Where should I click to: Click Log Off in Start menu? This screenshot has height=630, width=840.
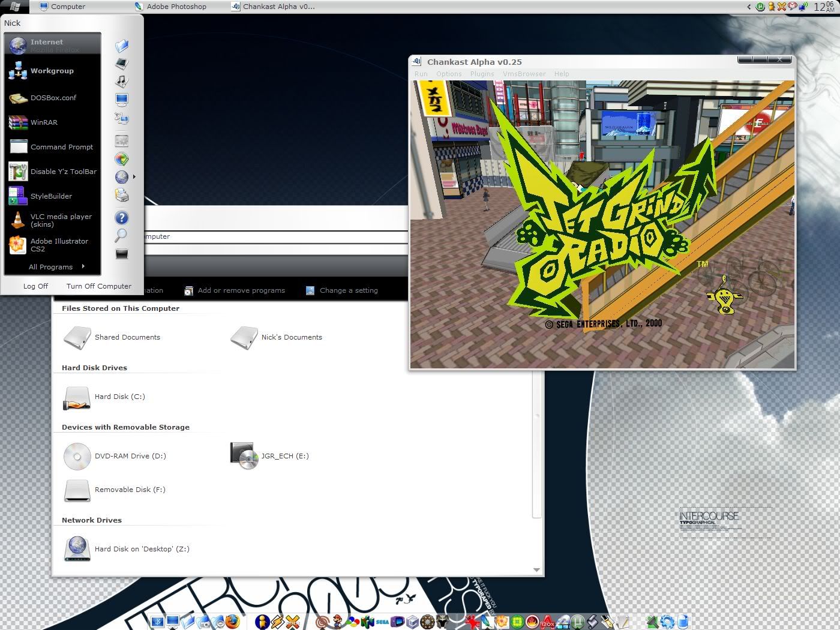(35, 286)
